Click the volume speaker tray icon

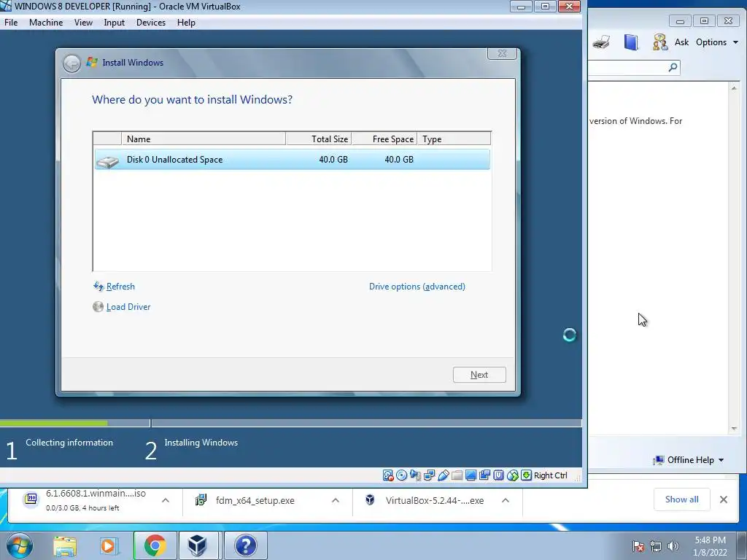(673, 546)
